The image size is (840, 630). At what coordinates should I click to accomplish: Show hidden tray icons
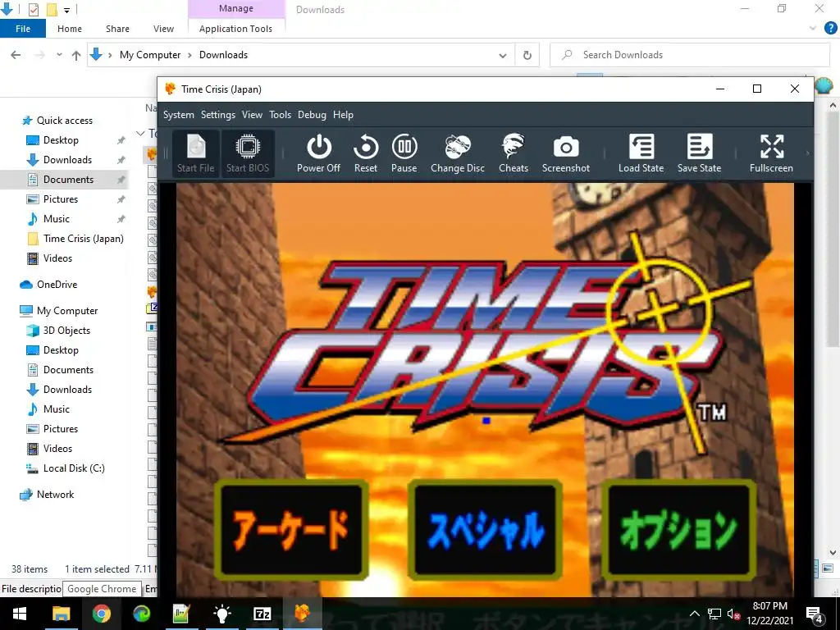(x=694, y=614)
